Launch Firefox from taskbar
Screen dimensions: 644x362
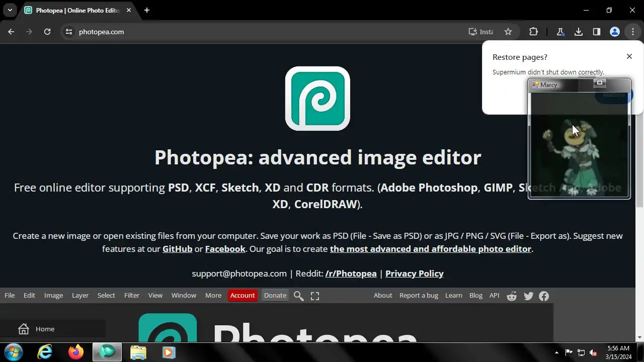tap(76, 352)
